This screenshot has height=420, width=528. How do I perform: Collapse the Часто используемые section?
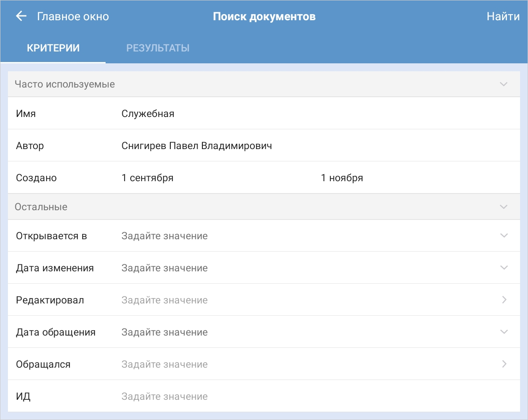tap(504, 84)
